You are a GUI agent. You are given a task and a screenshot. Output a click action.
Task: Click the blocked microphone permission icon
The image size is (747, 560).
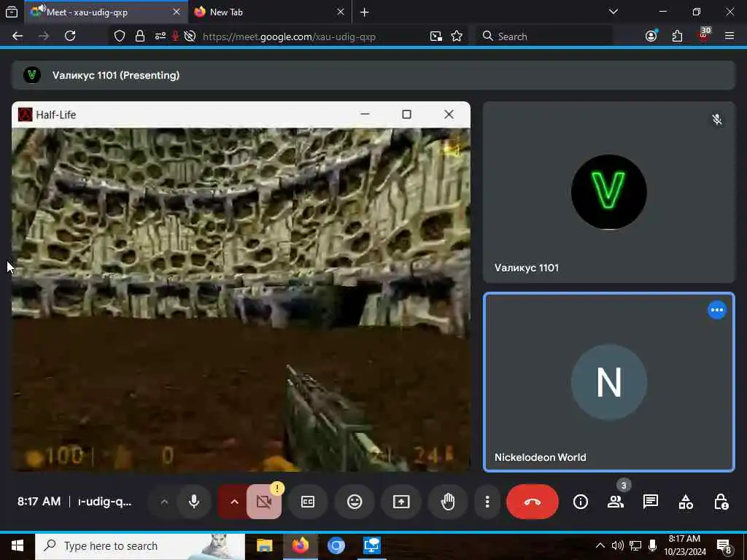[x=175, y=36]
